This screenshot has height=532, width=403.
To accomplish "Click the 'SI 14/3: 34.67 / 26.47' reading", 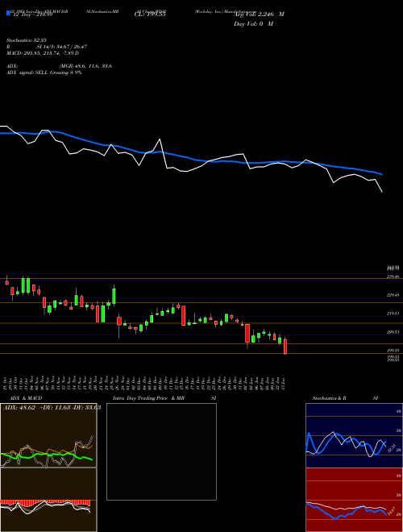I will tap(62, 47).
